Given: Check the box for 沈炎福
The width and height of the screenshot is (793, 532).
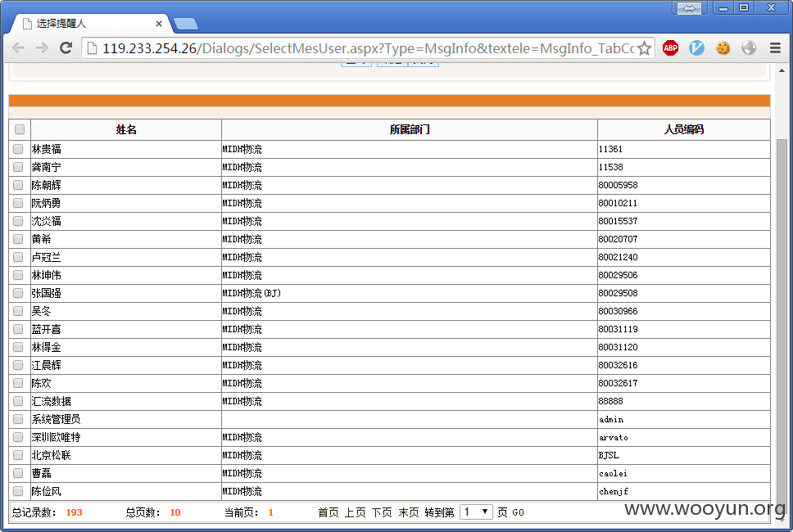Looking at the screenshot, I should tap(18, 221).
